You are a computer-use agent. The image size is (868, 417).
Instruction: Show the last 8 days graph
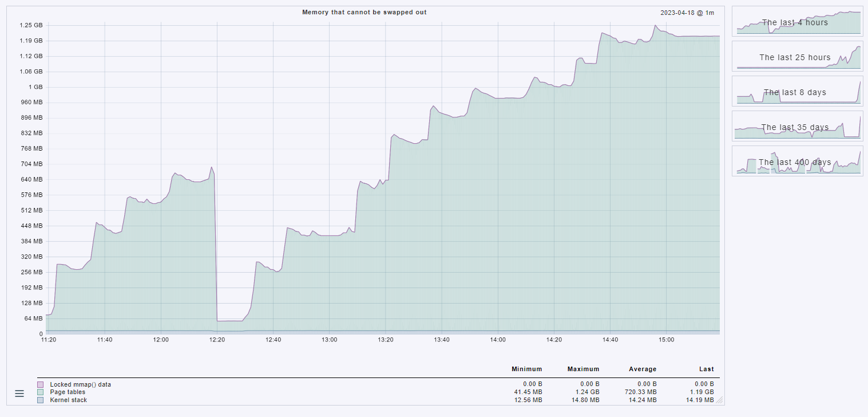point(797,92)
